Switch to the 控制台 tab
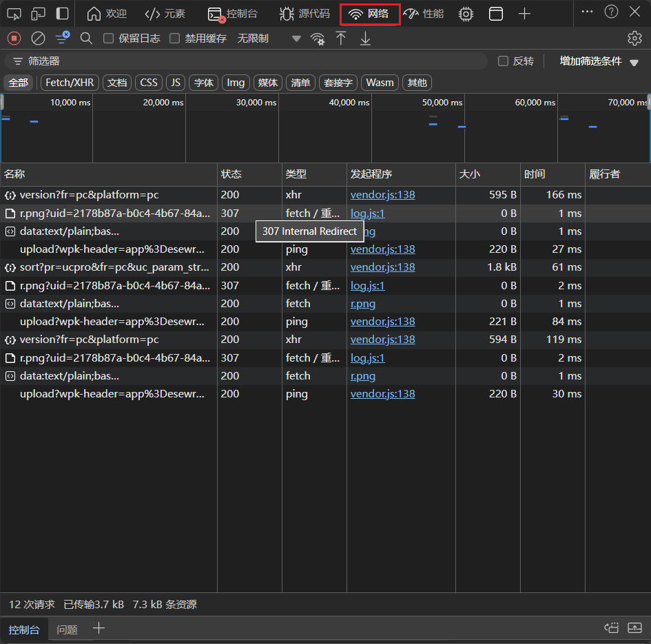 [238, 14]
